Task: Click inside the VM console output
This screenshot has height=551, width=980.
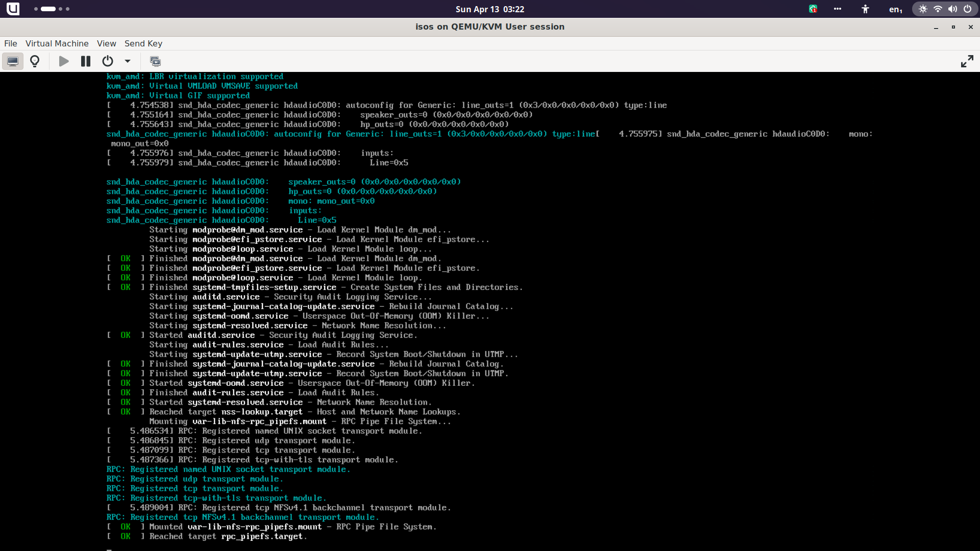Action: click(x=490, y=306)
